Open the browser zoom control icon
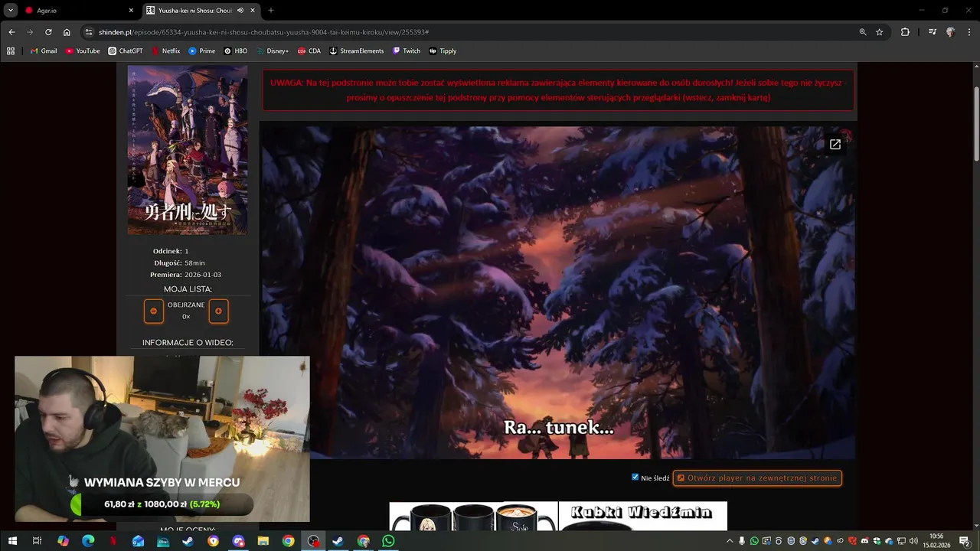This screenshot has width=980, height=551. tap(863, 32)
